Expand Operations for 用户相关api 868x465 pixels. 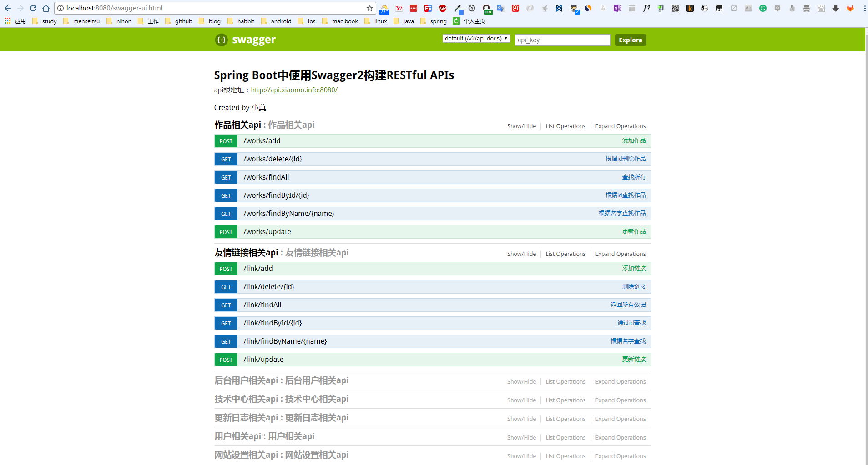[x=621, y=438]
